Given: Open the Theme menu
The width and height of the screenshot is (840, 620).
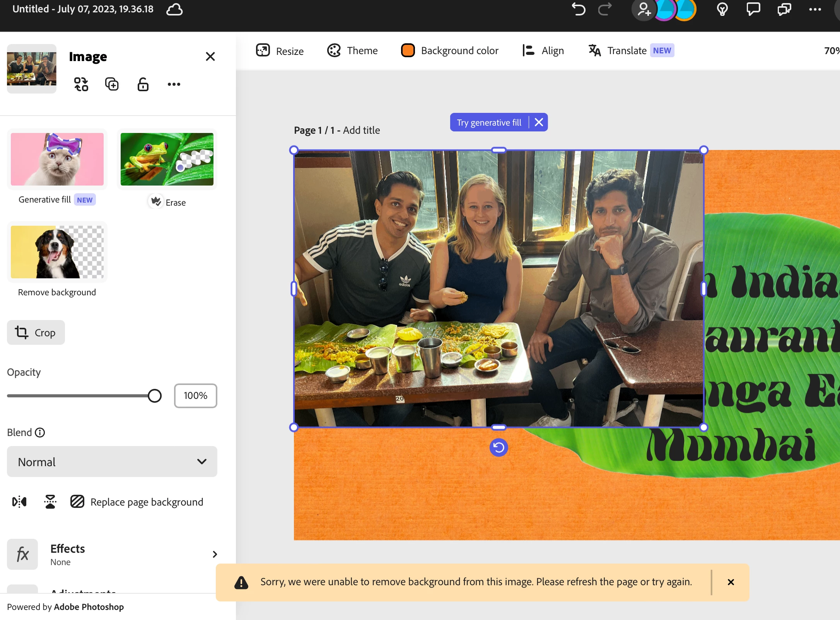Looking at the screenshot, I should (352, 51).
